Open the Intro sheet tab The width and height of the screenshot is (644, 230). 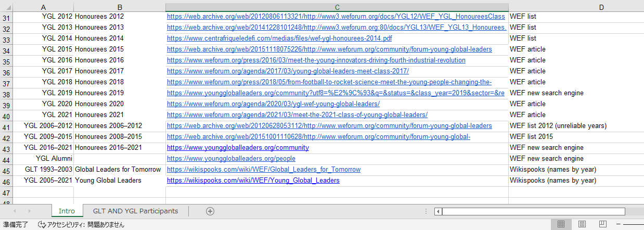tap(67, 211)
